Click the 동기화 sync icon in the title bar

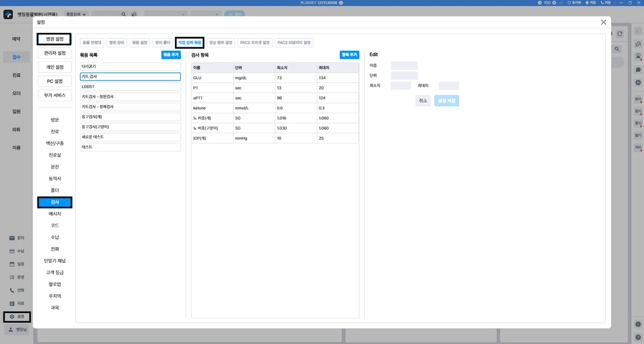pos(569,3)
